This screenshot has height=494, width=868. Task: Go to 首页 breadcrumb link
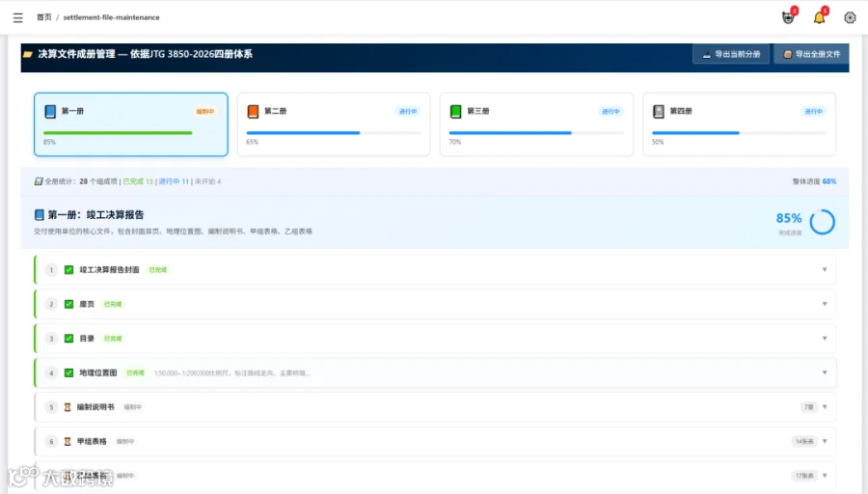point(43,17)
